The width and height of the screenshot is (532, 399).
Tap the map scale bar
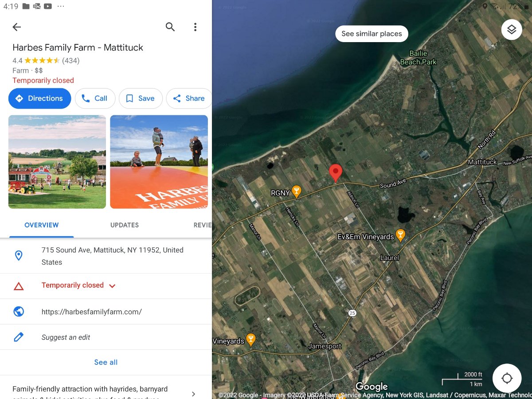pyautogui.click(x=462, y=379)
